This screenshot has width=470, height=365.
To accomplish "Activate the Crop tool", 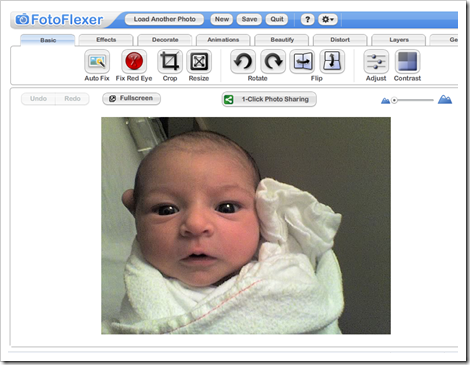I will point(170,61).
